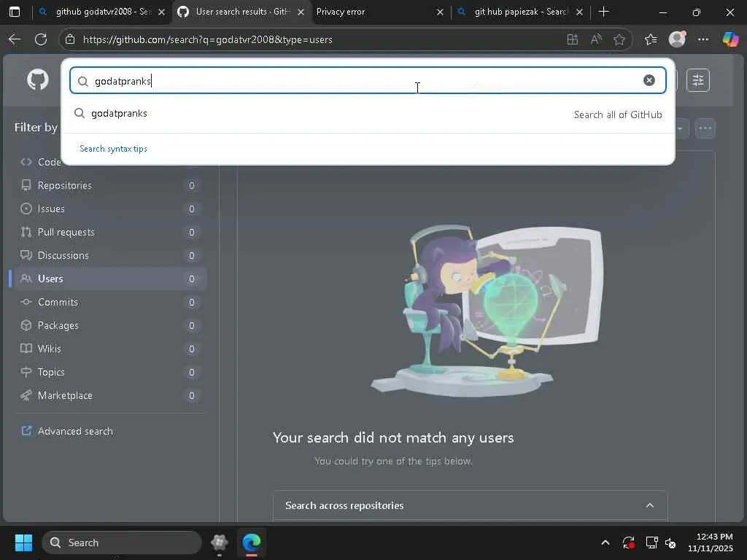Open the Edge profile avatar
This screenshot has width=747, height=560.
(677, 39)
